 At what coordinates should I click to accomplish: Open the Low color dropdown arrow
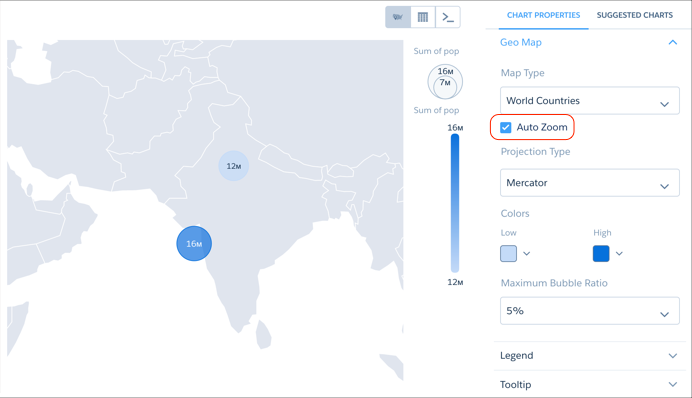(x=527, y=254)
